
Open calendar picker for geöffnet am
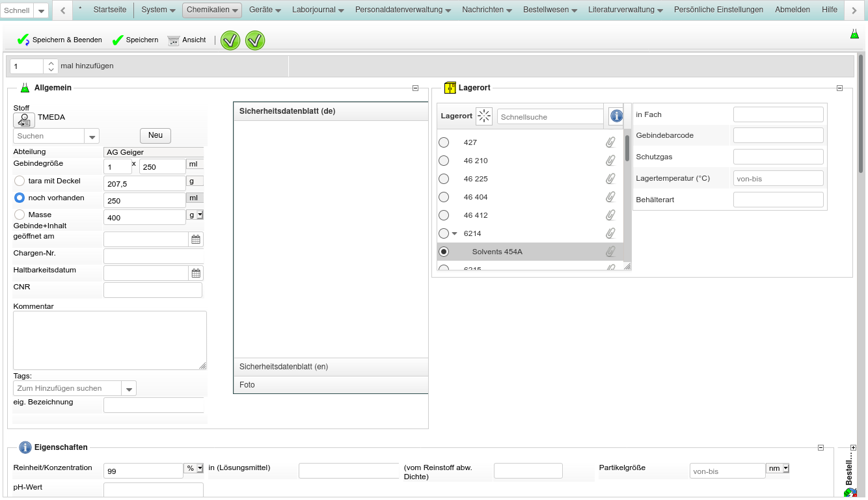tap(196, 239)
